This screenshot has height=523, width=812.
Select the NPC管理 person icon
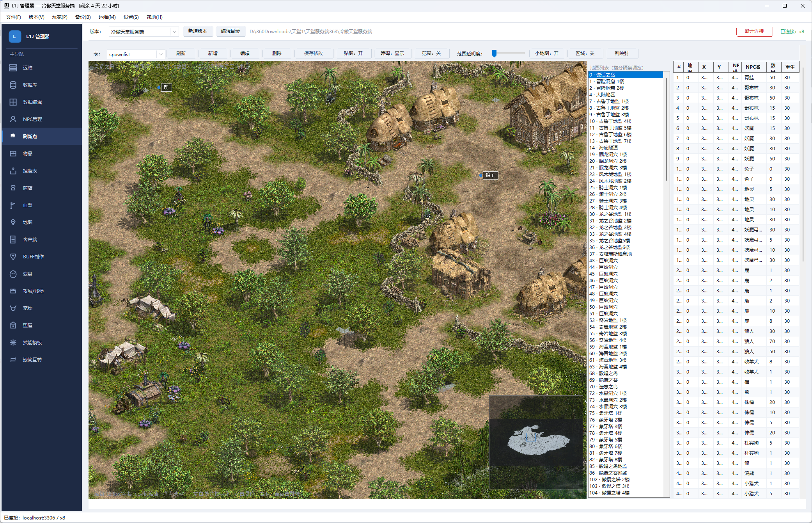(x=13, y=119)
